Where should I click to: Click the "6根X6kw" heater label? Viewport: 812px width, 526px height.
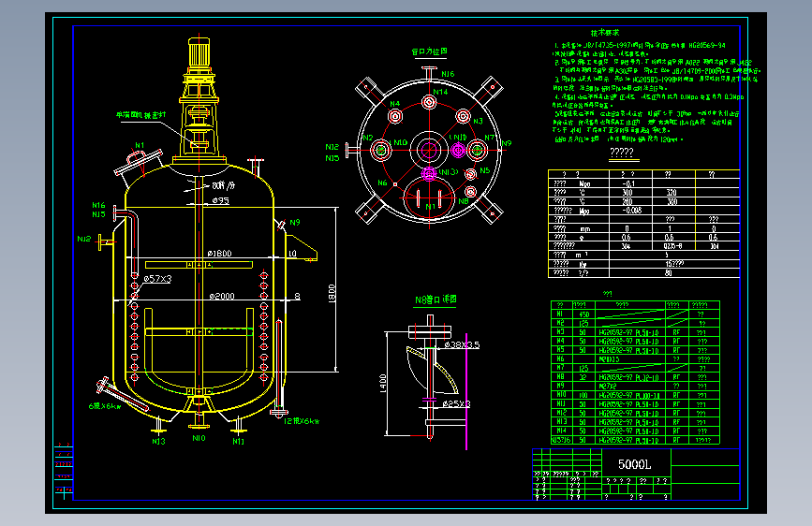(x=105, y=406)
